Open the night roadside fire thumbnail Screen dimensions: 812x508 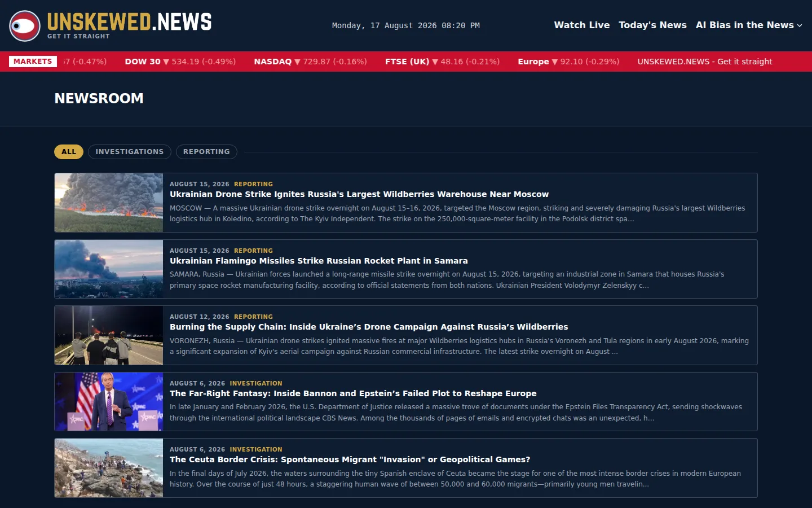(109, 335)
